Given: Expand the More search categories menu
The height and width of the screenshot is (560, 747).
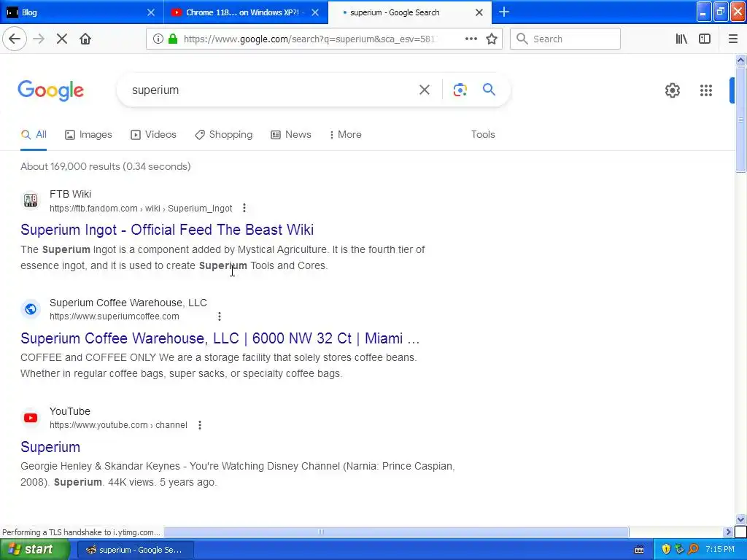Looking at the screenshot, I should tap(345, 135).
